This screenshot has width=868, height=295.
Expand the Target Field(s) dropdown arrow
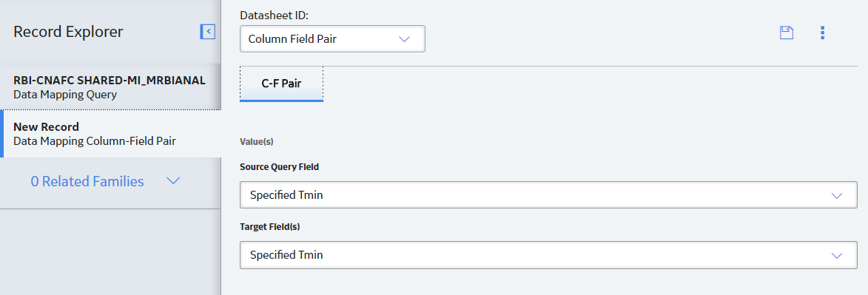[x=836, y=255]
